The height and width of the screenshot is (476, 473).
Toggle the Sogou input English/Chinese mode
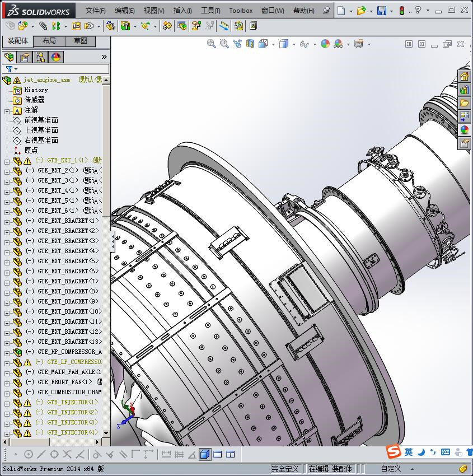pyautogui.click(x=409, y=452)
